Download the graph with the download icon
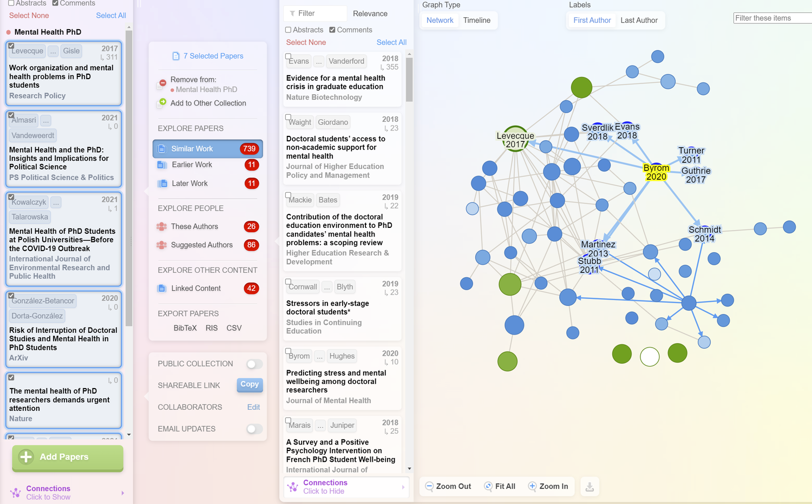 pos(590,487)
